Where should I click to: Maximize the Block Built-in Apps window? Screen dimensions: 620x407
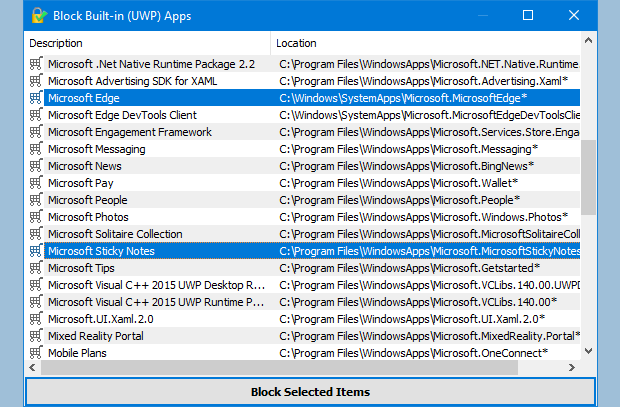pos(528,15)
